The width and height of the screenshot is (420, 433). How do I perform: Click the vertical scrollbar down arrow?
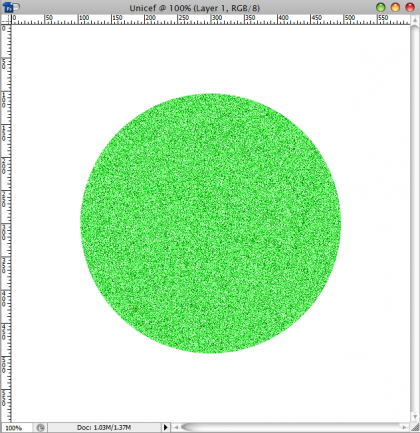point(415,417)
